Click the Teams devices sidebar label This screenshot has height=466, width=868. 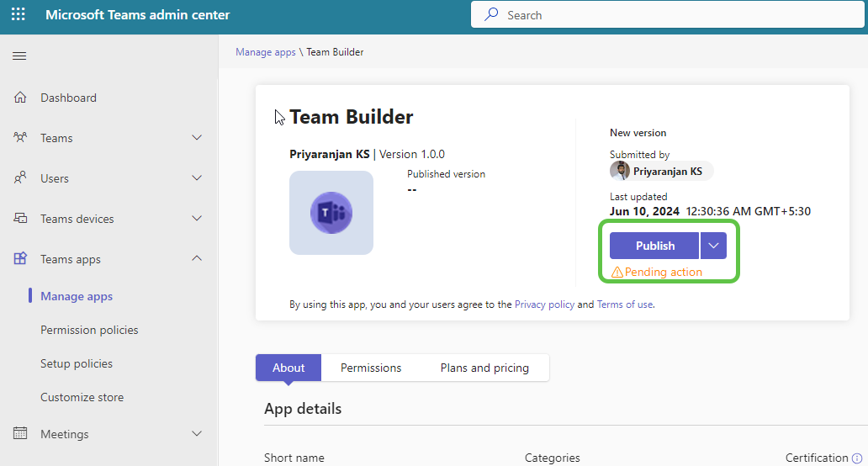click(x=77, y=219)
